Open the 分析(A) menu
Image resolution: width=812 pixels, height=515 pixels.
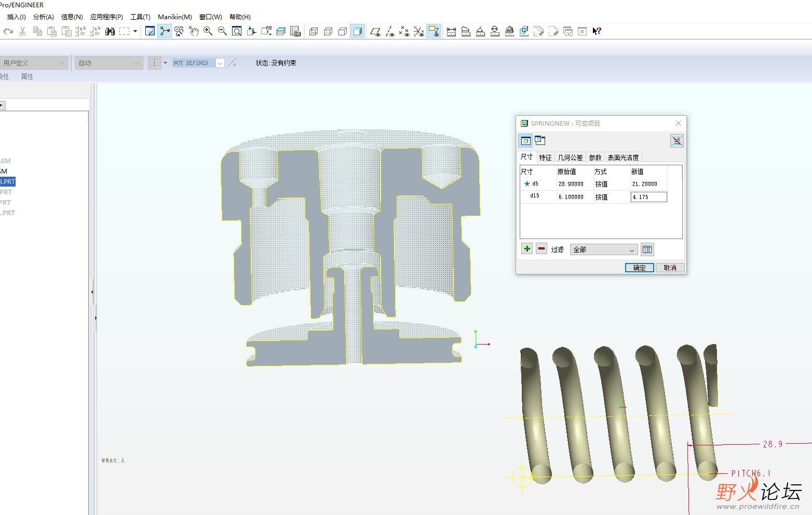[x=43, y=17]
